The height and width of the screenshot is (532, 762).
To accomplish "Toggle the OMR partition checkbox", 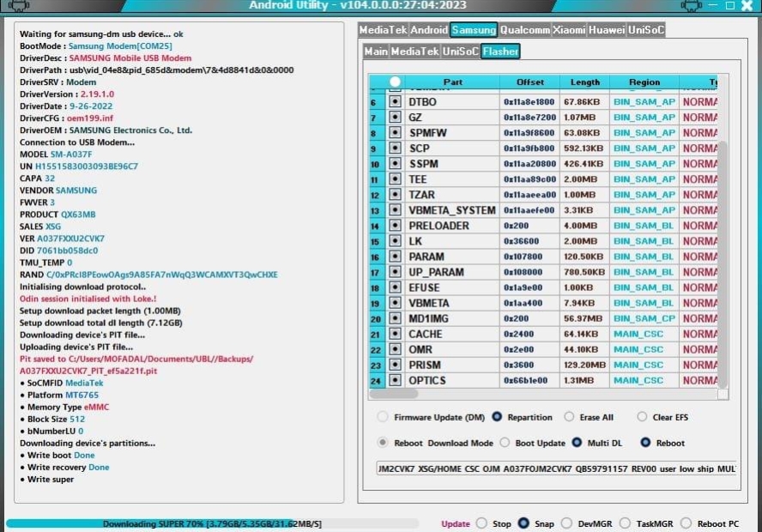I will [x=395, y=349].
